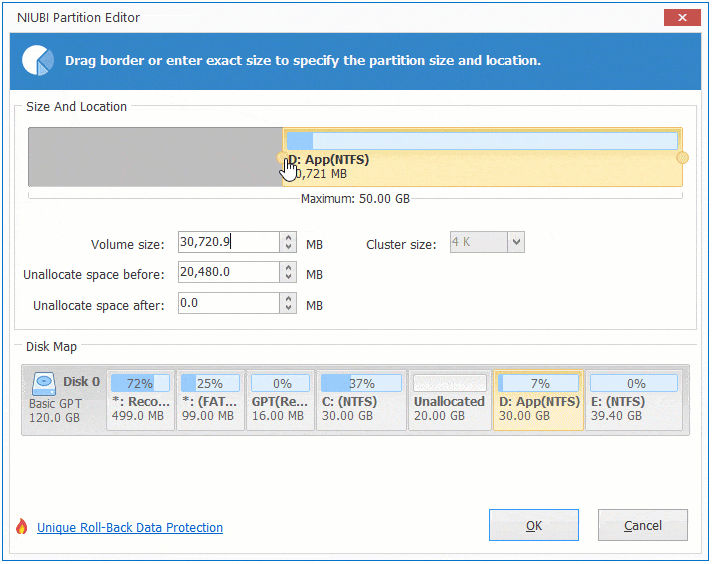Select the D: App(NTFS) partition in disk map
Viewport: 712px width, 564px height.
coord(538,400)
